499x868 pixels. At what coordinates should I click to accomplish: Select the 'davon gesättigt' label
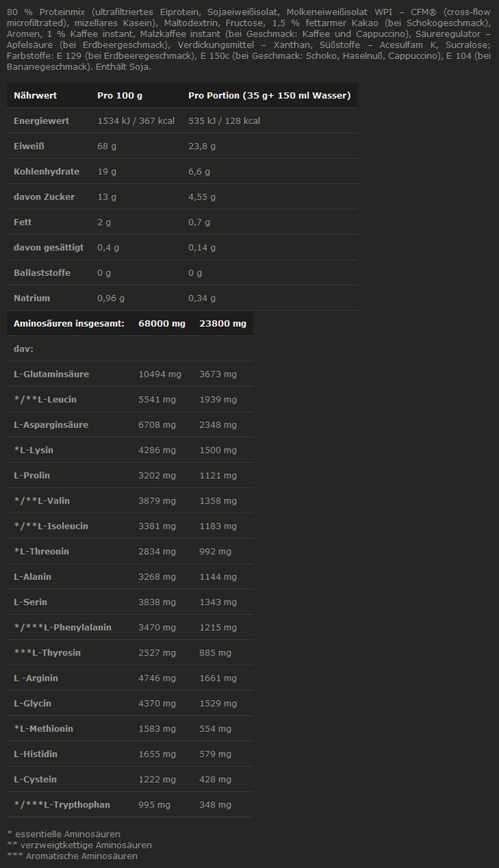click(48, 247)
